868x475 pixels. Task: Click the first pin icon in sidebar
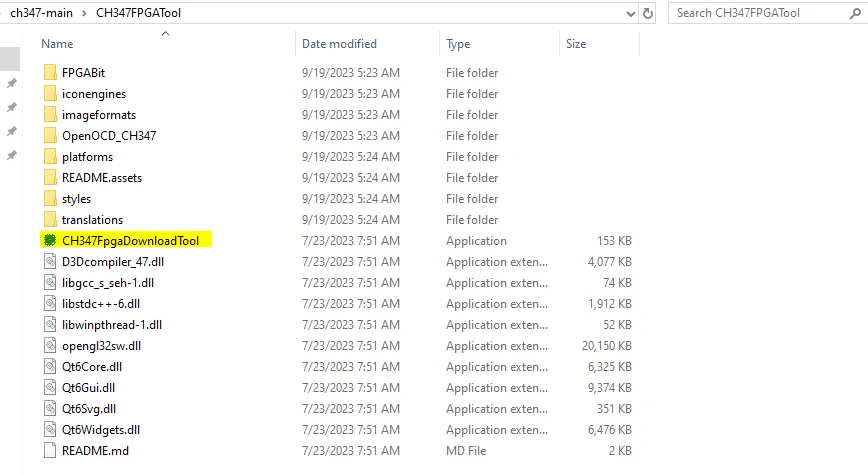coord(12,83)
